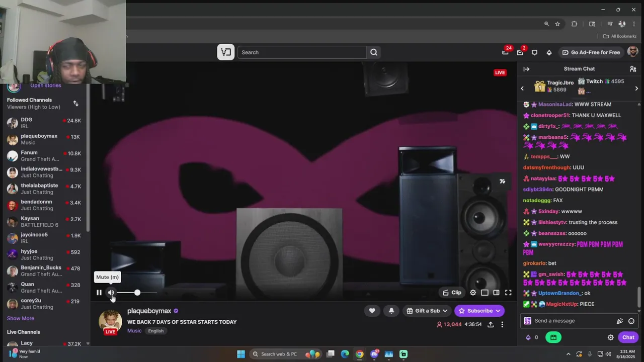644x362 pixels.
Task: Open the channel points balance icon
Action: coord(531,337)
